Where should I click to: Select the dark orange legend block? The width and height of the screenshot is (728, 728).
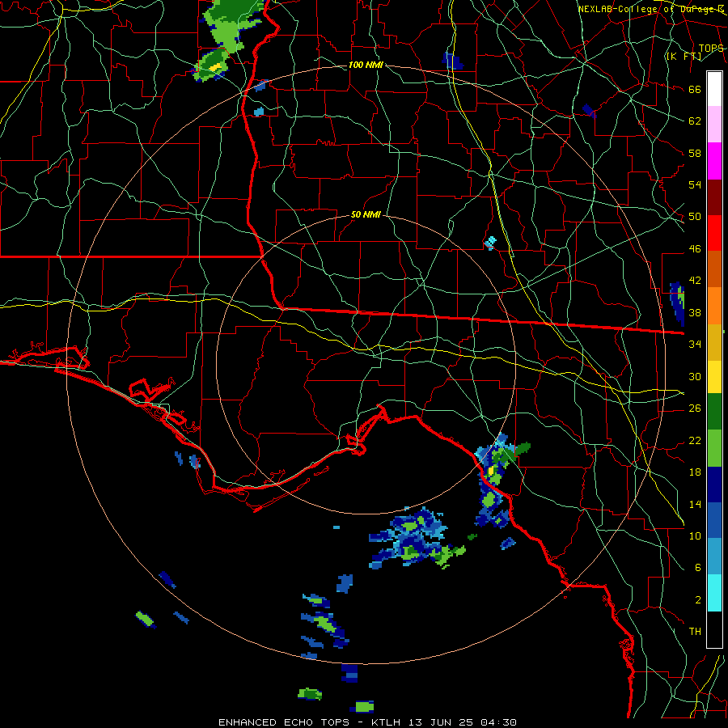[714, 269]
